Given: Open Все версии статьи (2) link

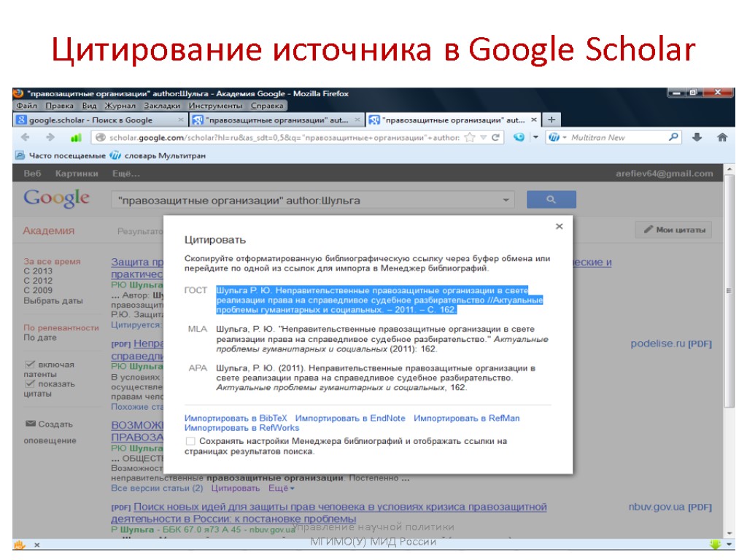Looking at the screenshot, I should (157, 488).
